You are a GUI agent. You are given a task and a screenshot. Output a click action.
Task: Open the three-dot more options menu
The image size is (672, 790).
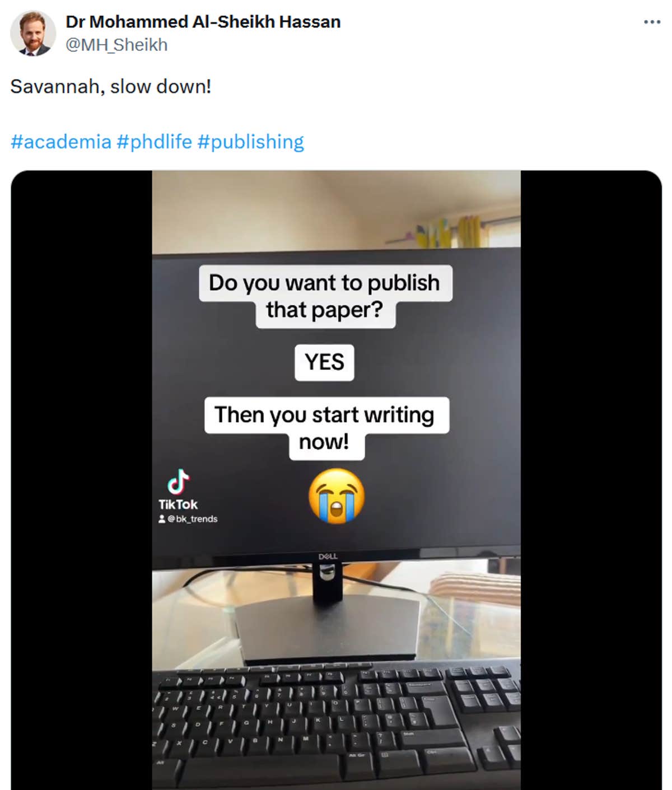coord(652,22)
